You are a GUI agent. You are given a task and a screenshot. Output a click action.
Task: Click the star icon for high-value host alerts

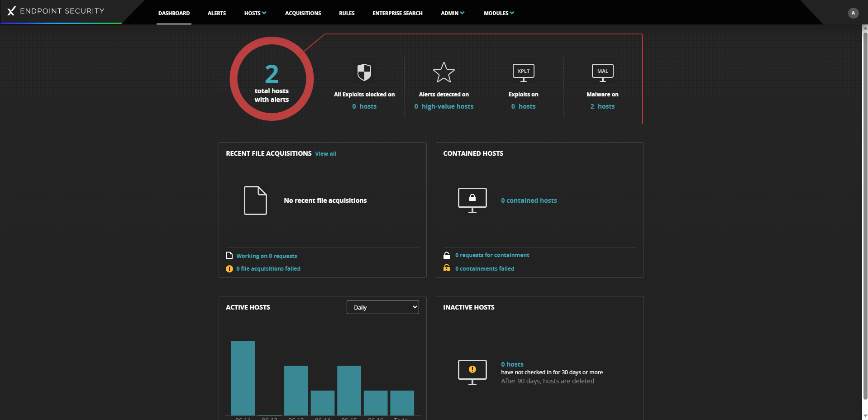[444, 73]
